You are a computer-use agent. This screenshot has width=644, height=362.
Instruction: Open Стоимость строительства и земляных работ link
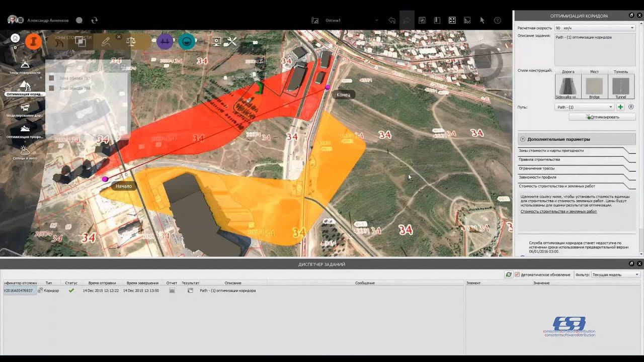pos(558,211)
